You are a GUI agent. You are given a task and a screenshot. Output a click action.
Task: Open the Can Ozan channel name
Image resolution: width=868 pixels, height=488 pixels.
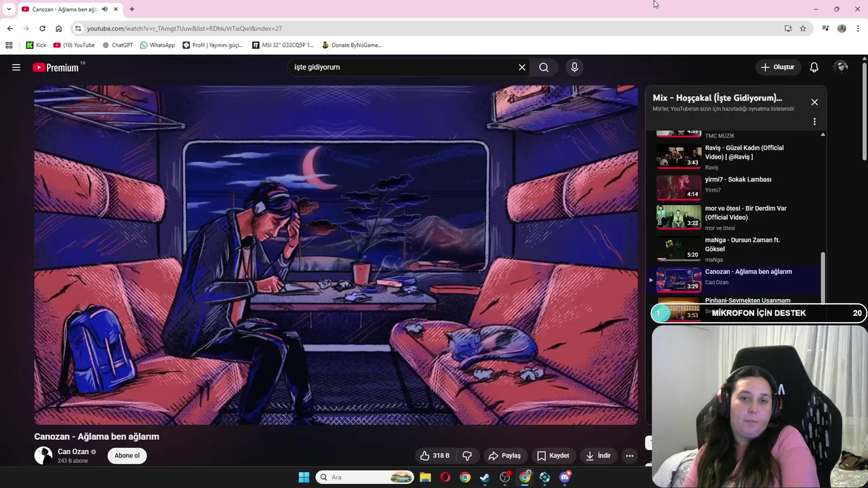coord(73,451)
